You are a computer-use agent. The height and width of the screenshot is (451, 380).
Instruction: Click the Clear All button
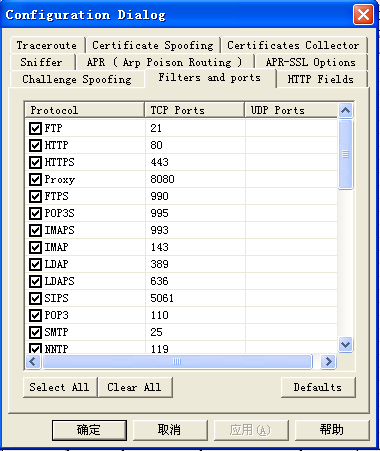coord(135,387)
